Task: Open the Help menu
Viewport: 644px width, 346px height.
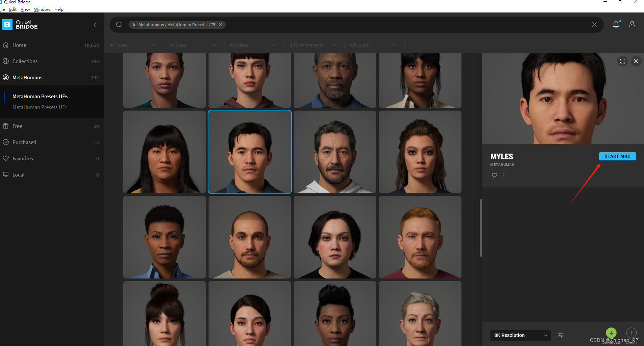Action: click(x=59, y=9)
